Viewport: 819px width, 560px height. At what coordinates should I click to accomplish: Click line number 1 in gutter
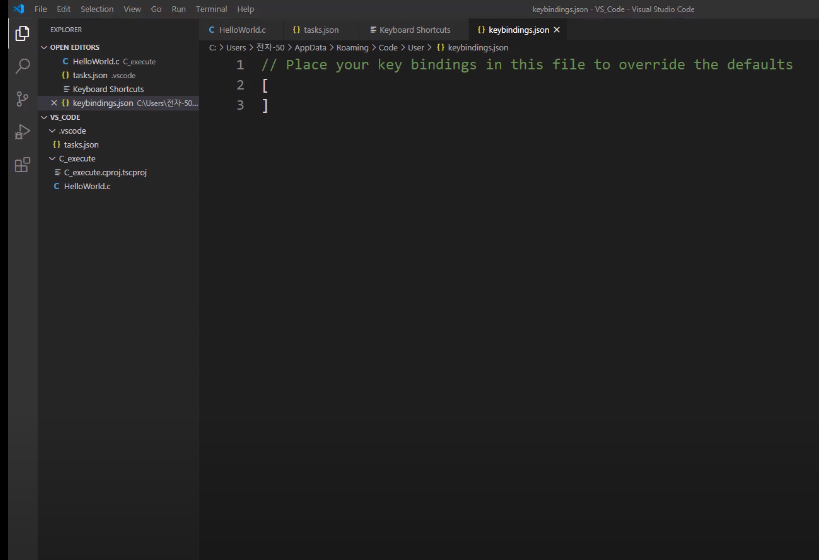(x=240, y=65)
